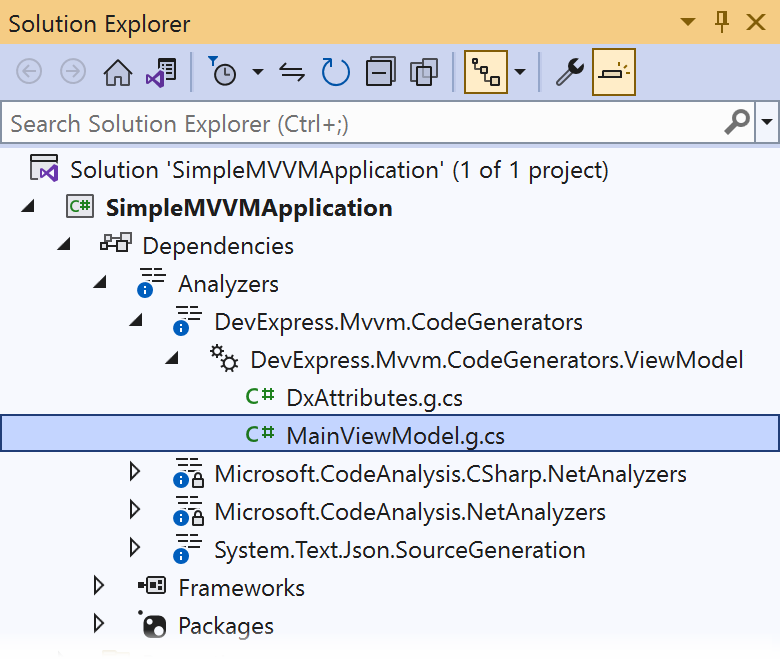Expand the Frameworks node
Screen dimensions: 780x660
click(98, 585)
